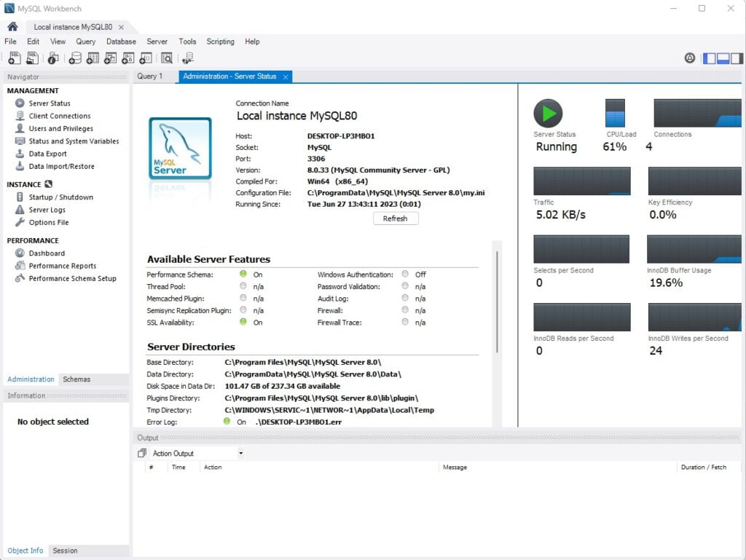Reconnect to DBMS toolbar icon
Image resolution: width=746 pixels, height=560 pixels.
click(x=188, y=58)
